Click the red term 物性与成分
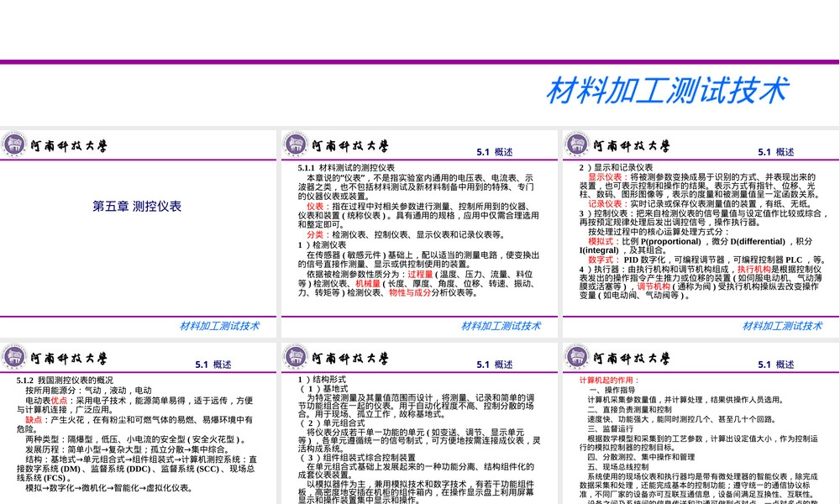The height and width of the screenshot is (504, 840). point(410,292)
